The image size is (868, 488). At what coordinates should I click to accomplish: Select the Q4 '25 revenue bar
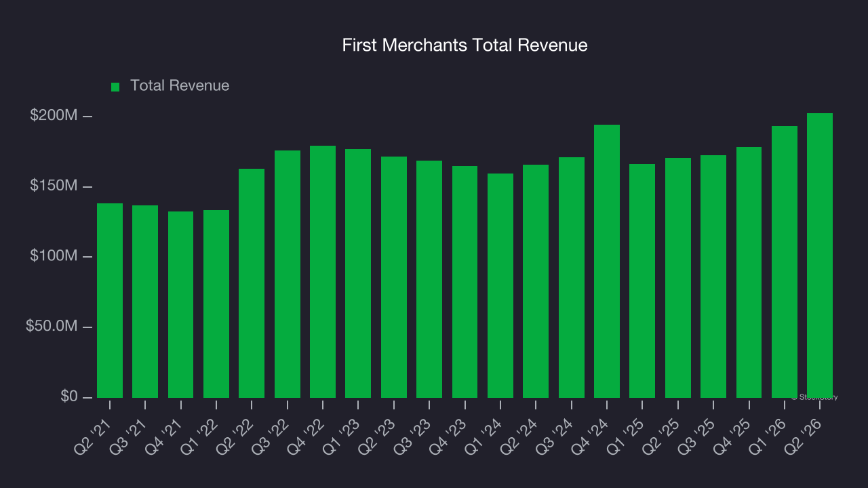749,272
